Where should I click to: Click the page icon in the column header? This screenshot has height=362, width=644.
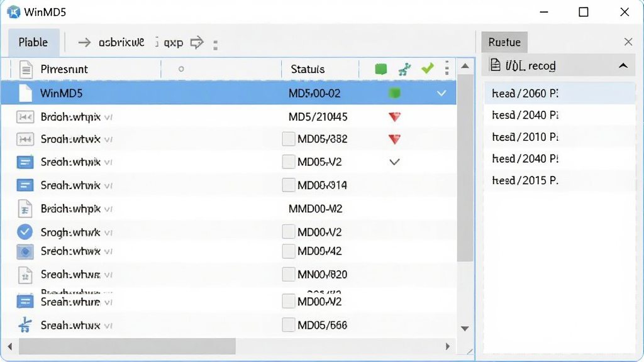click(x=26, y=69)
